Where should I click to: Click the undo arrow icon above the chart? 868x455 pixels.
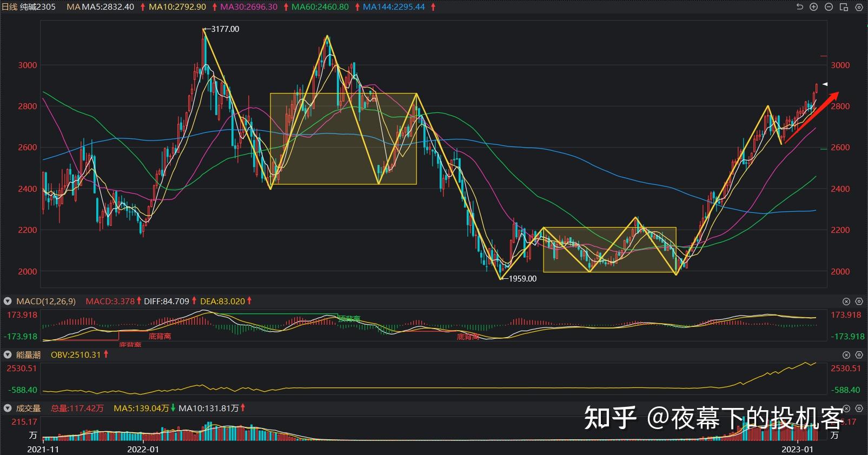point(800,7)
